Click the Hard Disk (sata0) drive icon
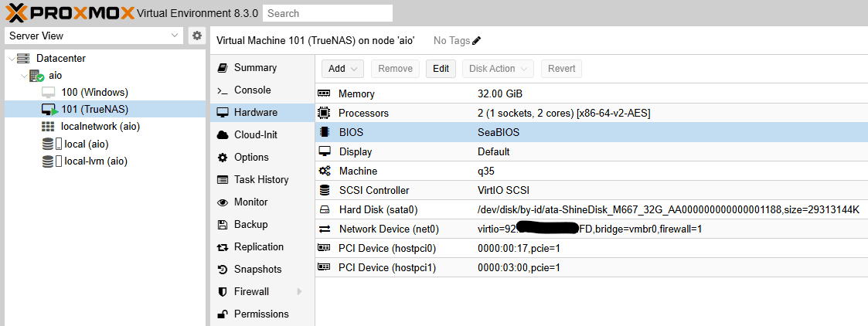 click(325, 210)
